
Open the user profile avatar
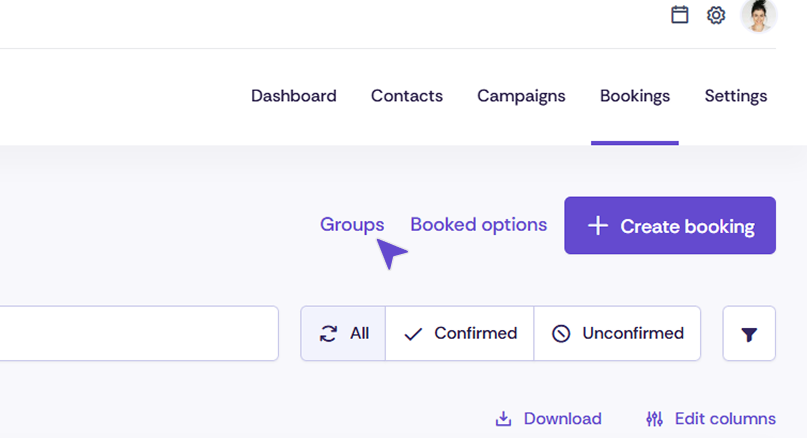pyautogui.click(x=758, y=15)
